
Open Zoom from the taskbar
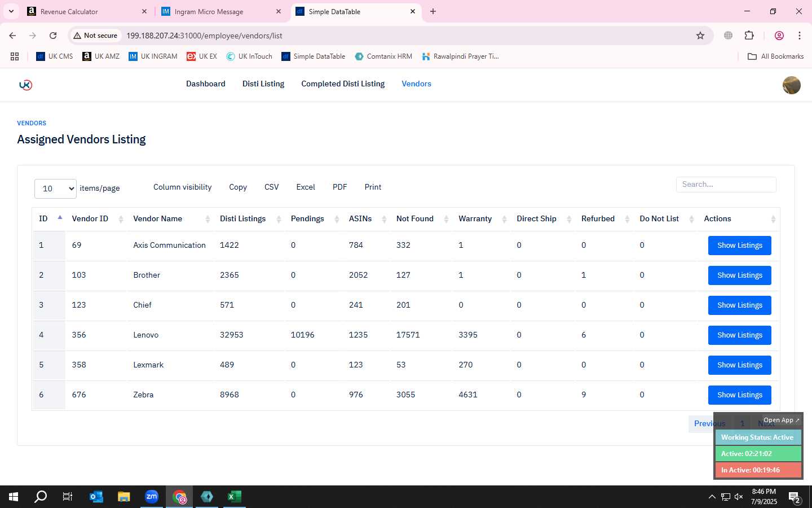(x=152, y=497)
